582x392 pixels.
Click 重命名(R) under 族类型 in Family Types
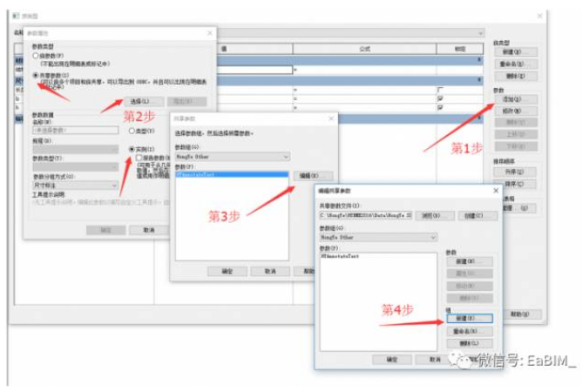(x=516, y=64)
